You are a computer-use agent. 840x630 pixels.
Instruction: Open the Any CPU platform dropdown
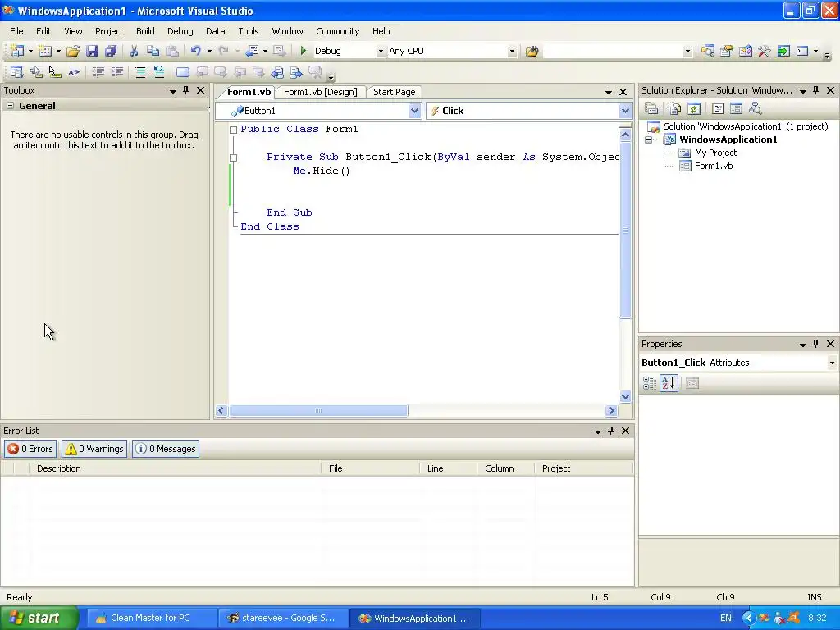512,51
